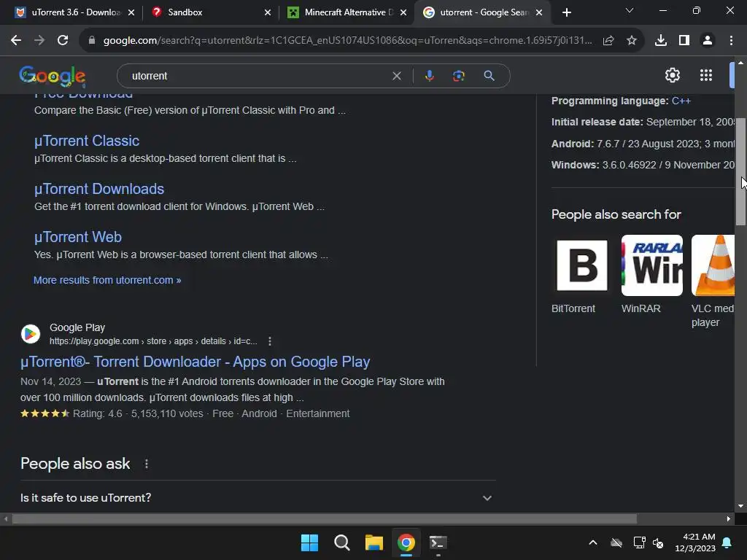
Task: Click the C++ programming language link
Action: (x=681, y=101)
